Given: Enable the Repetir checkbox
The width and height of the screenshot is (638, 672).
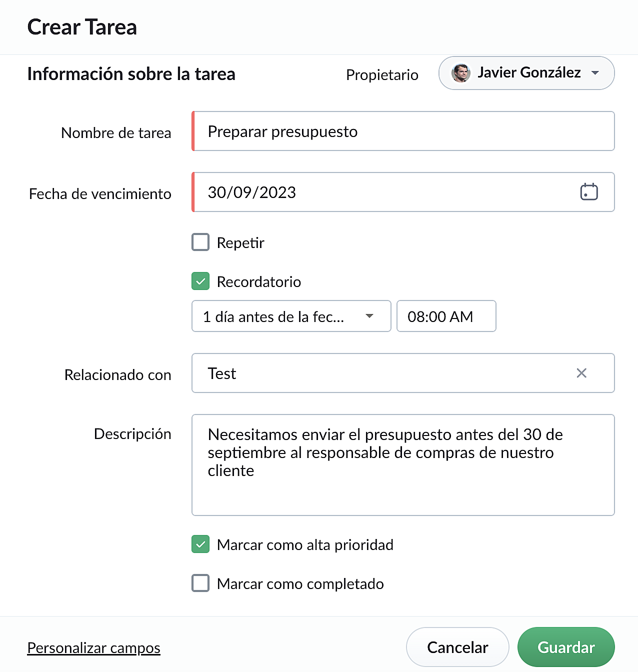Looking at the screenshot, I should click(x=200, y=242).
